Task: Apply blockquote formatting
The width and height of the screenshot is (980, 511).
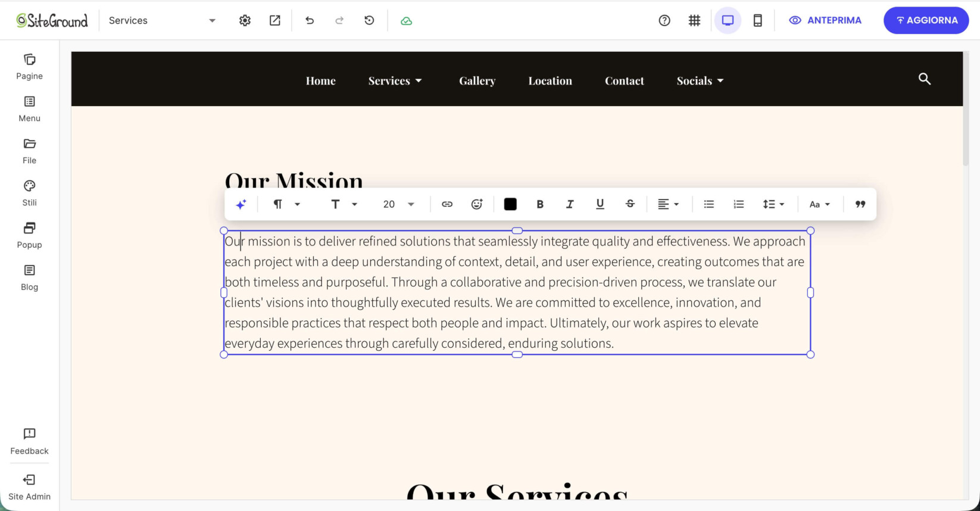Action: click(x=860, y=204)
